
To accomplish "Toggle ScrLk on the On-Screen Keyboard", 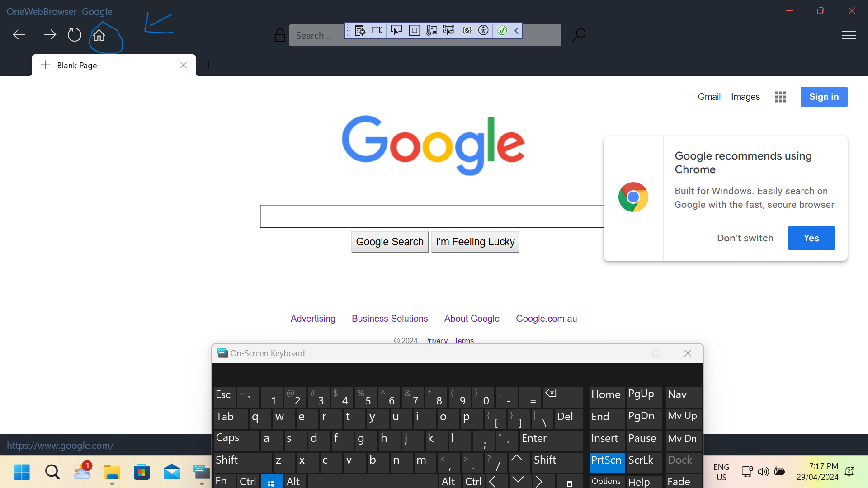I will 644,462.
